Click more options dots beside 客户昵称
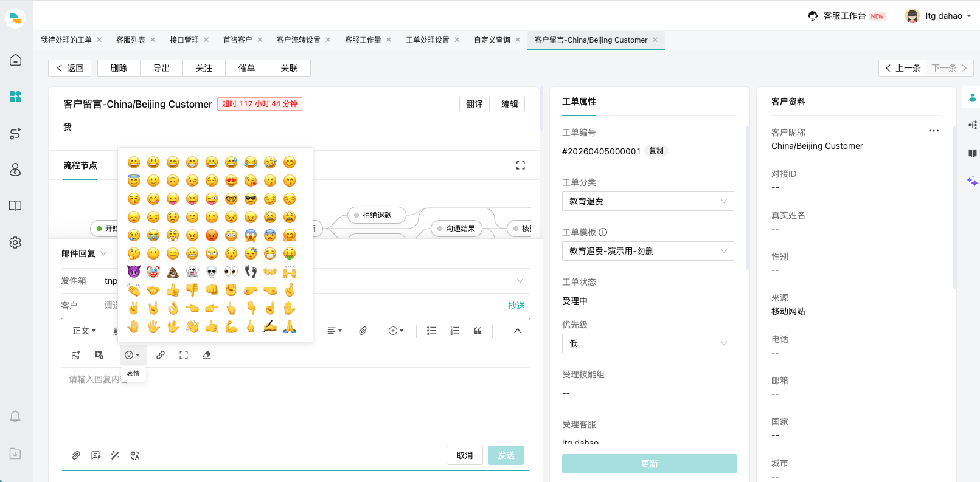This screenshot has width=980, height=482. tap(934, 131)
